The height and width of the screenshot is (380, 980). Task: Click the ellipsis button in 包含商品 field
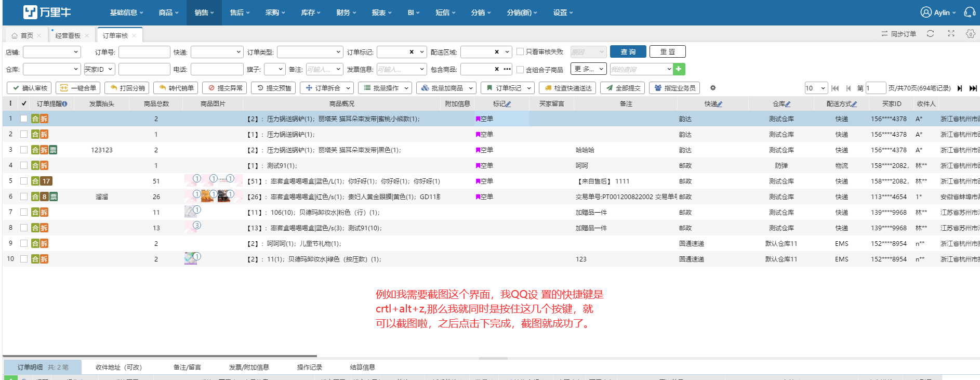click(x=507, y=69)
